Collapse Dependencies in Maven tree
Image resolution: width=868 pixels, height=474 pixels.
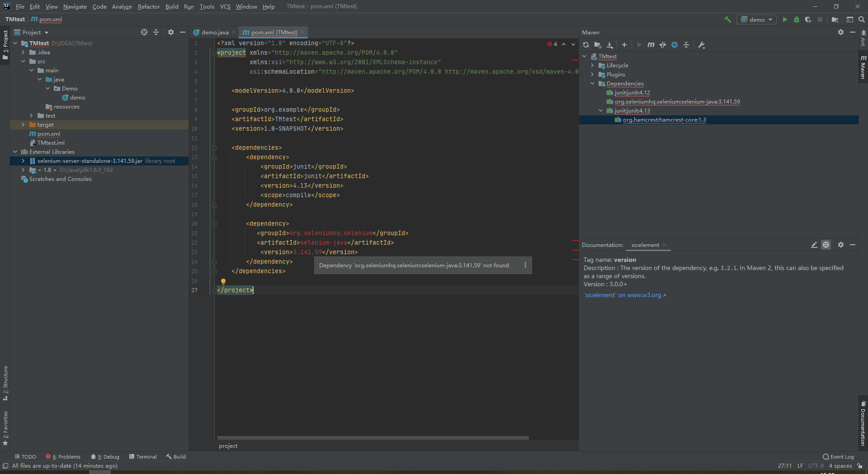click(x=593, y=84)
